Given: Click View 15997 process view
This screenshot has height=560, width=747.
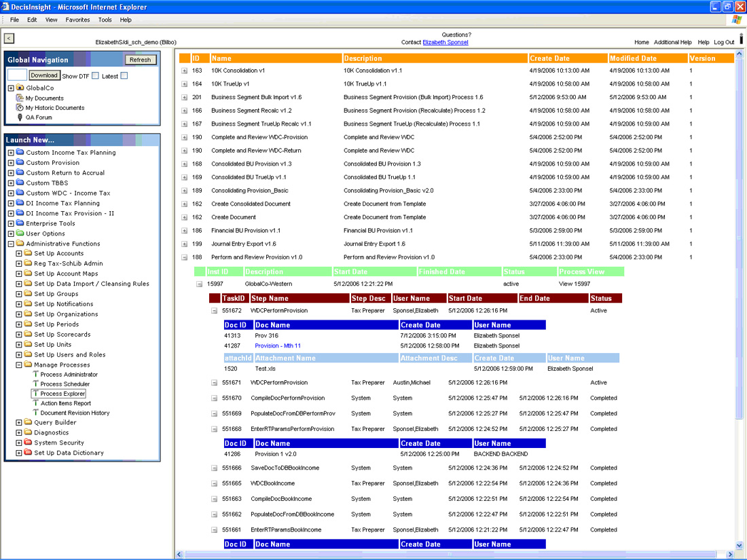Looking at the screenshot, I should coord(575,284).
